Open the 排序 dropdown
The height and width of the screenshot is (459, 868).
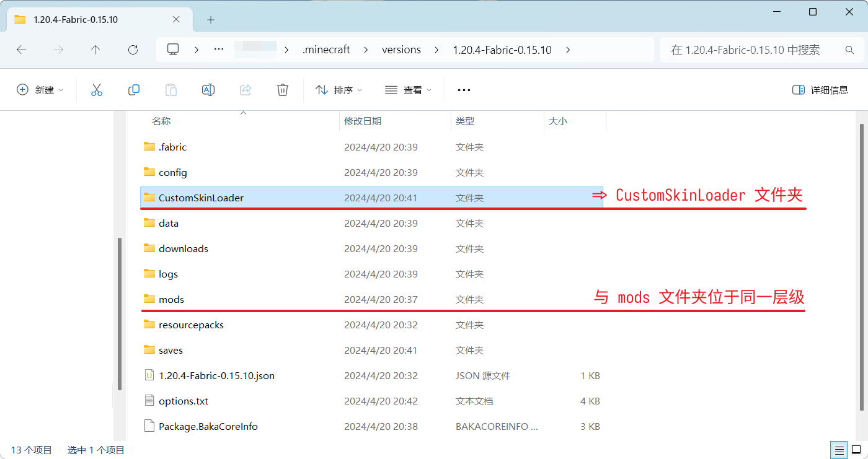[339, 89]
